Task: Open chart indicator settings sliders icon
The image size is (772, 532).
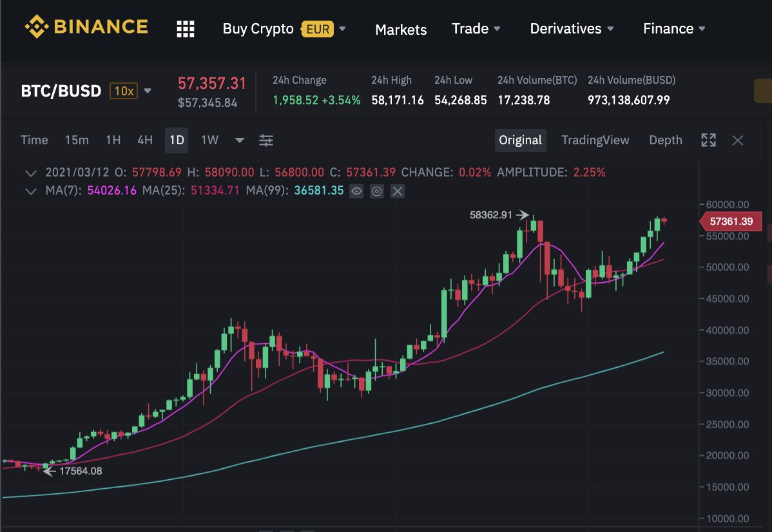Action: tap(266, 140)
